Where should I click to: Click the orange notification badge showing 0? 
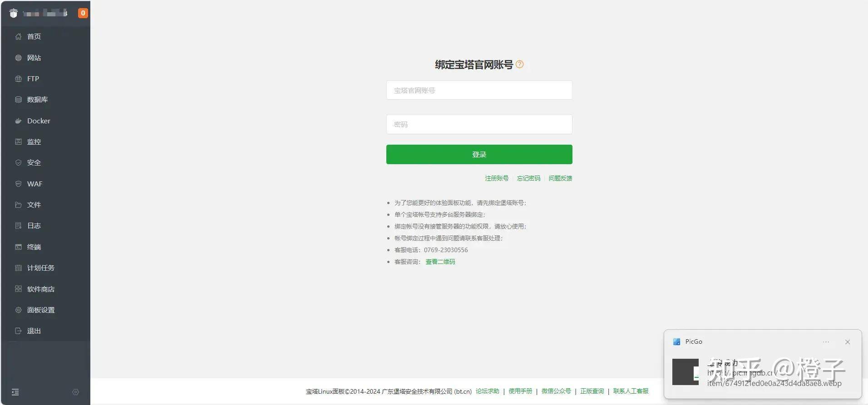tap(83, 13)
